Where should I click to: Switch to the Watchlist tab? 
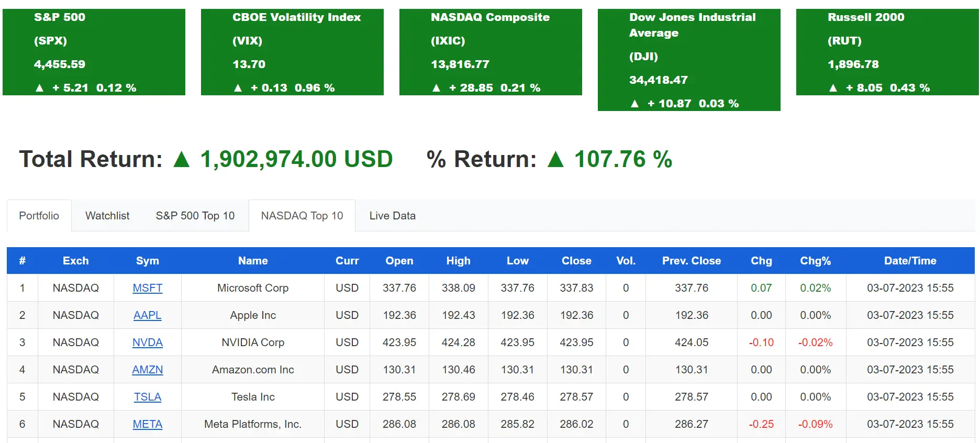click(107, 216)
